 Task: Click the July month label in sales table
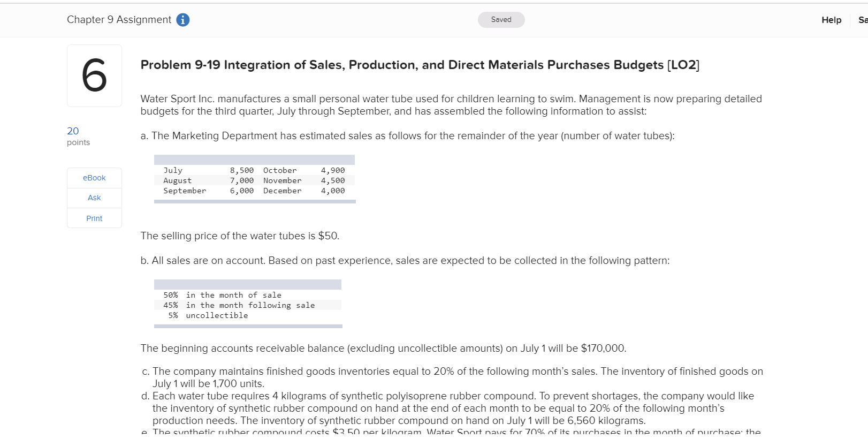click(173, 170)
